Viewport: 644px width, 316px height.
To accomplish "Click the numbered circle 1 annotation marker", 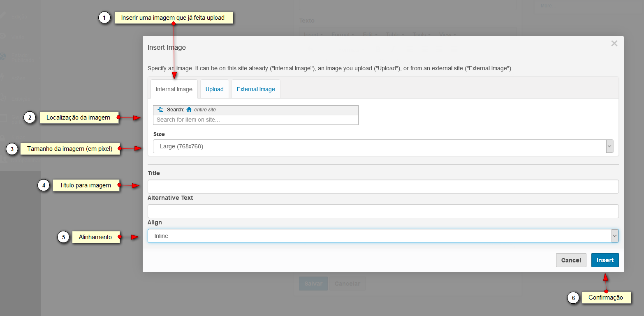I will (104, 18).
